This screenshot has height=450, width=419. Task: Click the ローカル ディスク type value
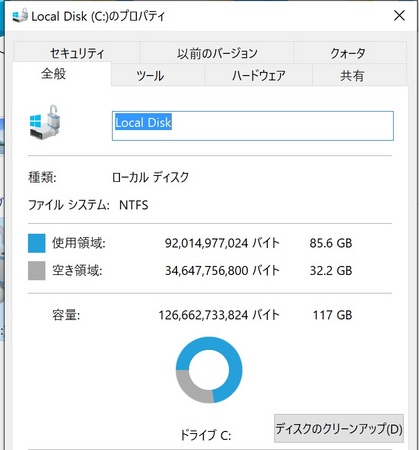click(150, 177)
